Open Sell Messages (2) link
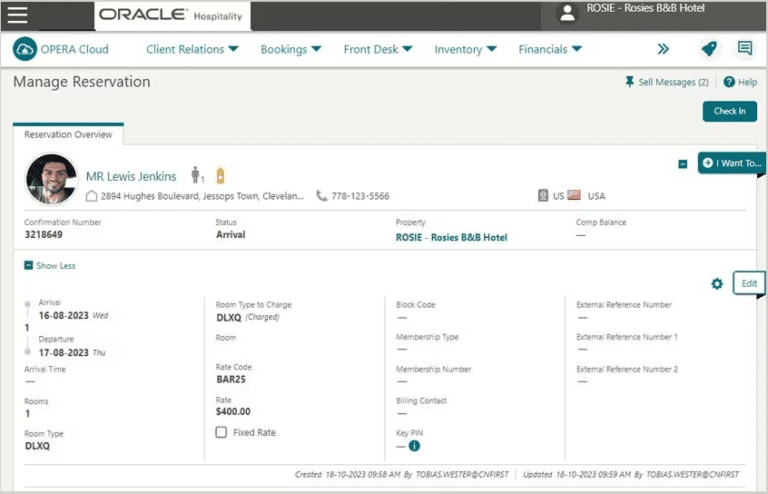The image size is (768, 494). [x=673, y=82]
